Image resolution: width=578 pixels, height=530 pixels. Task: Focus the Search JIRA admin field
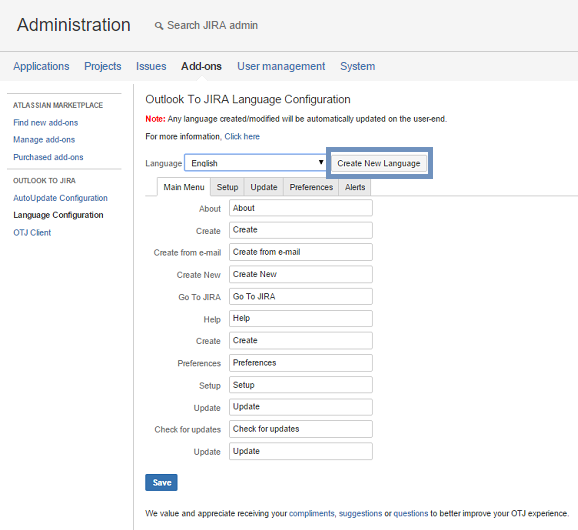coord(212,25)
